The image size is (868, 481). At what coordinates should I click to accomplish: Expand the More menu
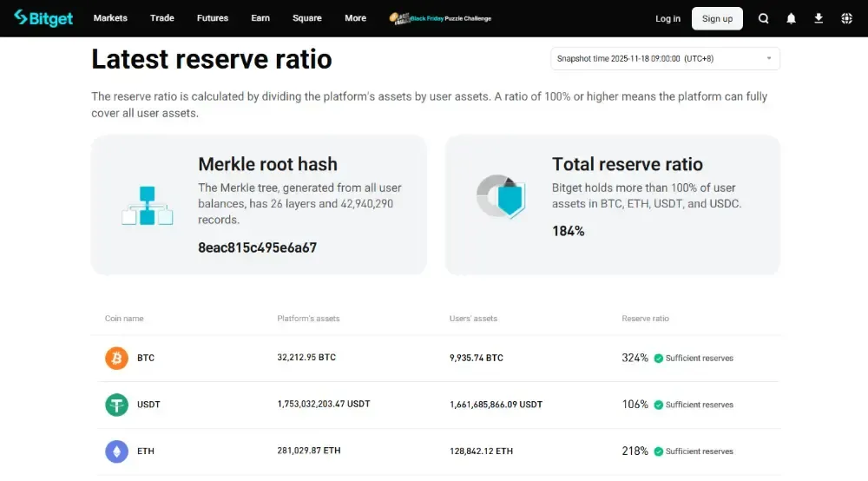[x=355, y=18]
